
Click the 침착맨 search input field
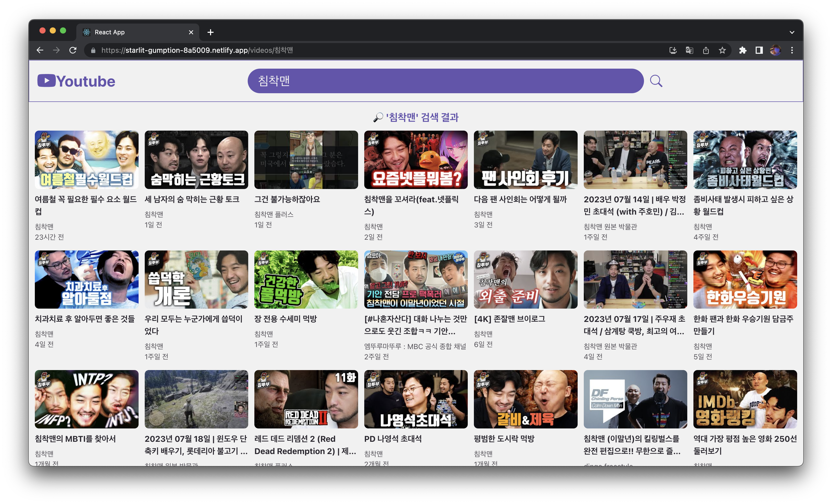tap(445, 81)
